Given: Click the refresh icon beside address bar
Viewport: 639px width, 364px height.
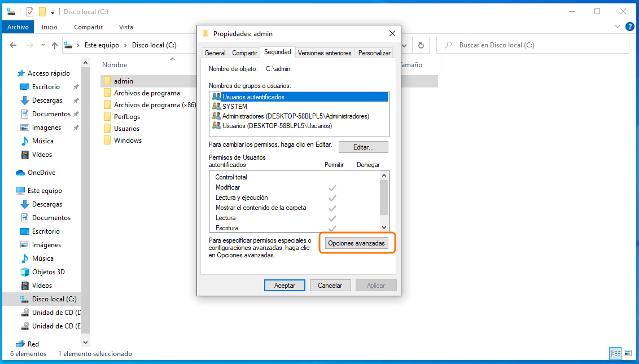Looking at the screenshot, I should [x=421, y=45].
